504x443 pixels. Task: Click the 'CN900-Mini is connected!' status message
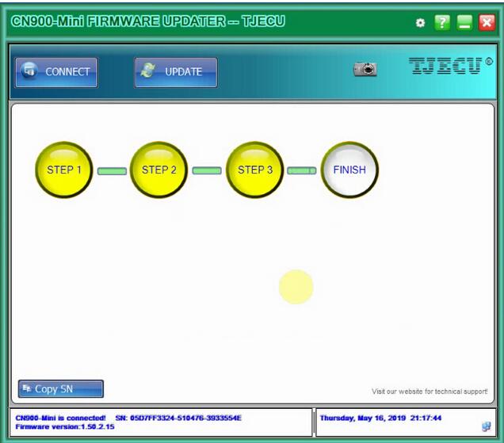[60, 418]
